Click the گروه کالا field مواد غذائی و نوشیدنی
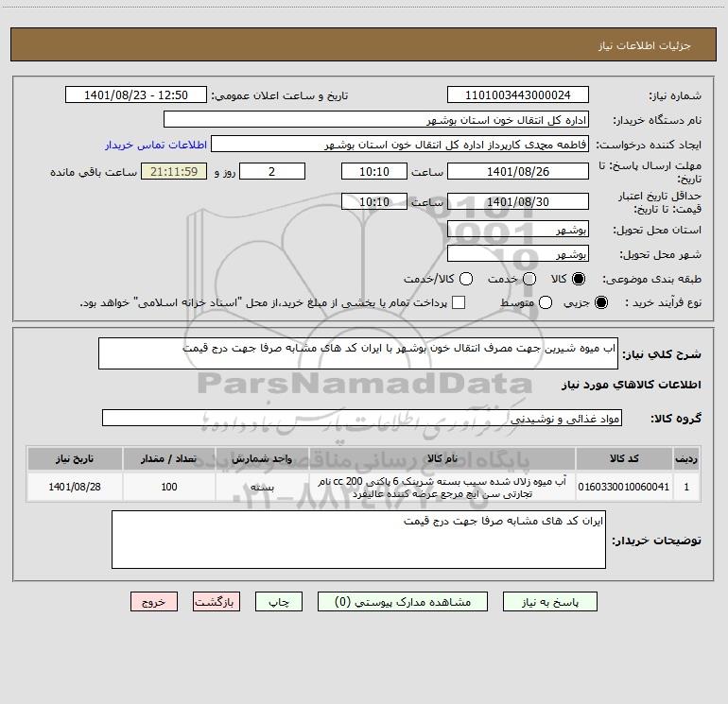The width and height of the screenshot is (728, 704). [x=362, y=418]
